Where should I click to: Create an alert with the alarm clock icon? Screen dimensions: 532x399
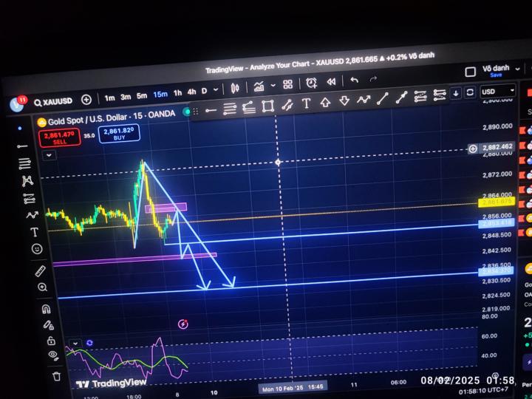tap(312, 83)
